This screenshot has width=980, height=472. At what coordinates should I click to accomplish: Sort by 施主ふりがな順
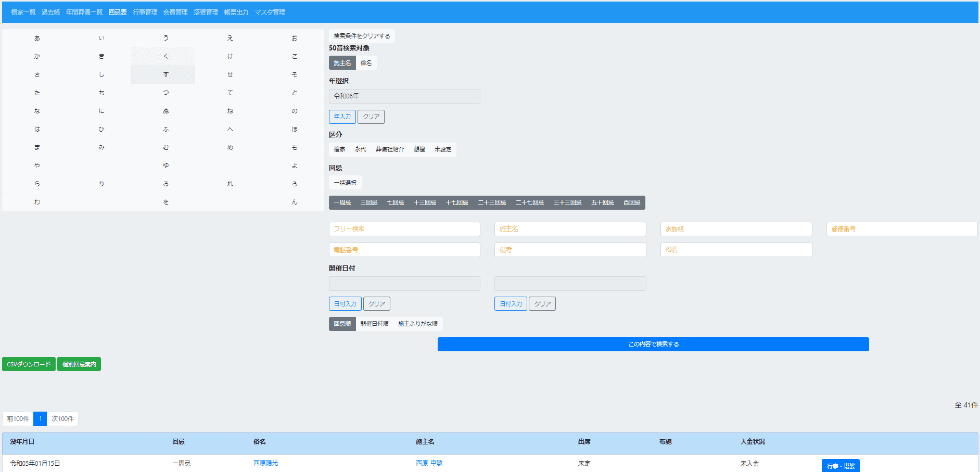pos(417,324)
